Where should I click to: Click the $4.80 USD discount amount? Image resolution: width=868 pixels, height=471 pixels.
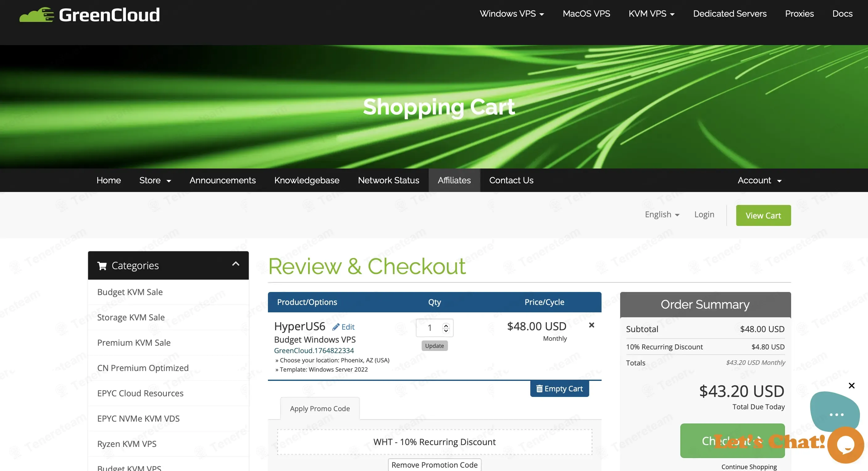click(x=768, y=347)
